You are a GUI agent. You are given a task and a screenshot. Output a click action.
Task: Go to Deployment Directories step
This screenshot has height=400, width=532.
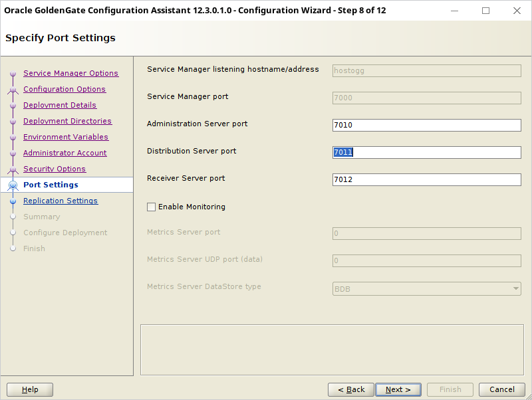point(67,121)
